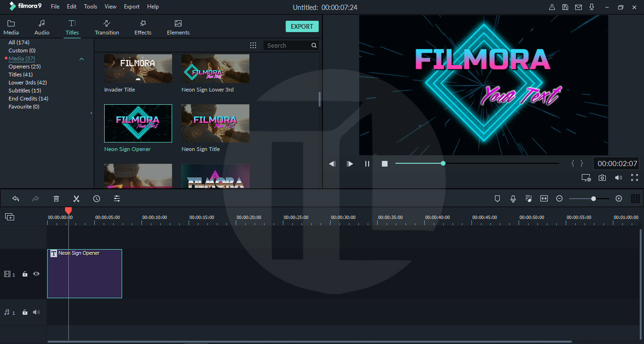Click the search magnifier icon
This screenshot has height=344, width=644.
coord(314,45)
